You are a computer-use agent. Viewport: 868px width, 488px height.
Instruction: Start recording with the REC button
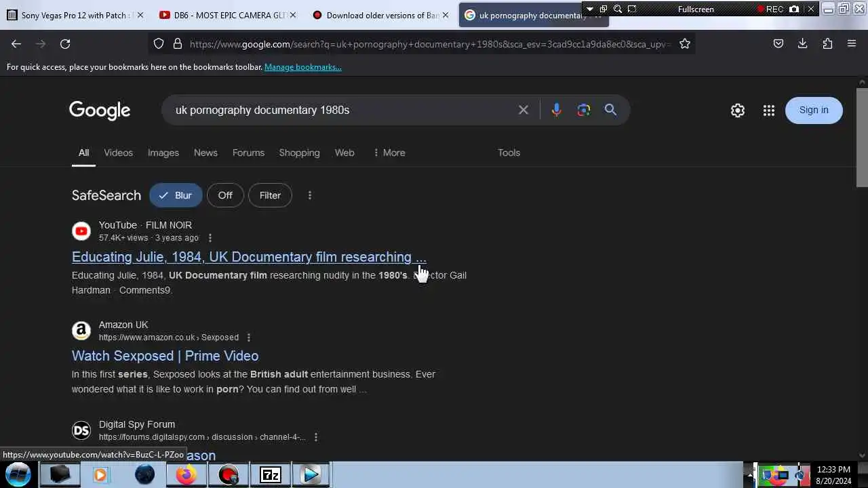click(770, 9)
